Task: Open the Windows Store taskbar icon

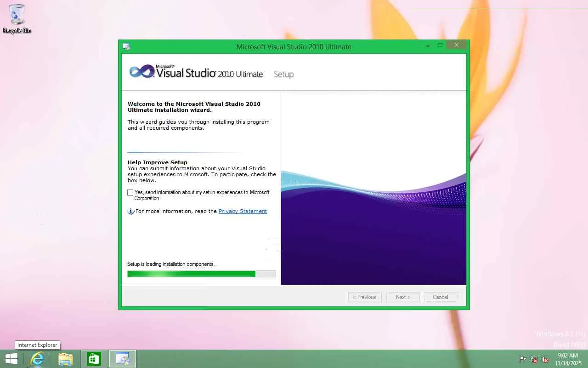Action: [94, 359]
